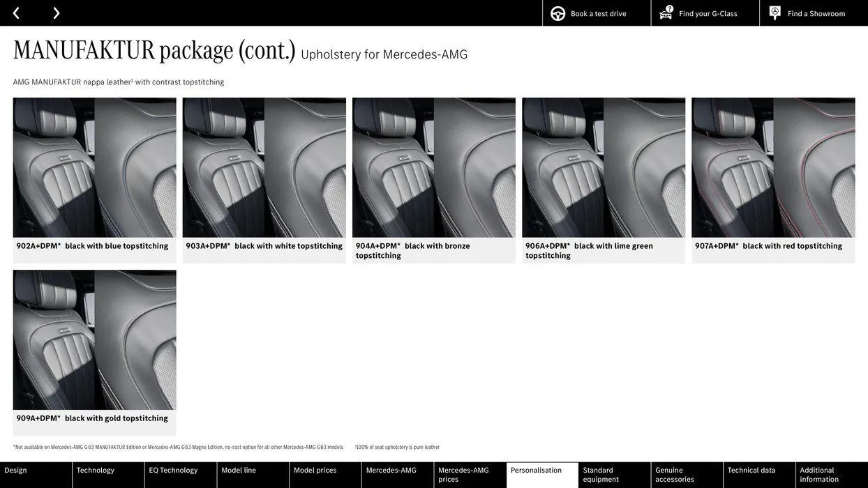Click the black with red topstitching upholstery image

[774, 167]
